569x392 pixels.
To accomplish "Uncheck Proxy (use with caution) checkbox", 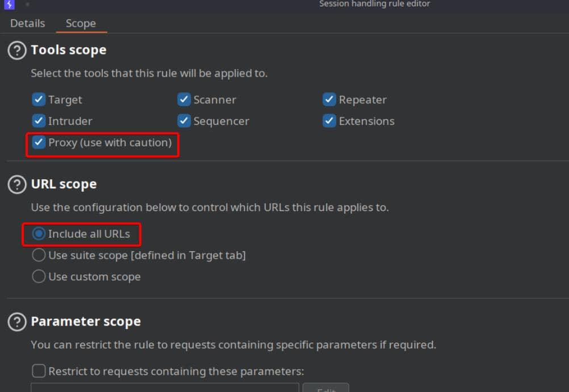I will pyautogui.click(x=39, y=142).
